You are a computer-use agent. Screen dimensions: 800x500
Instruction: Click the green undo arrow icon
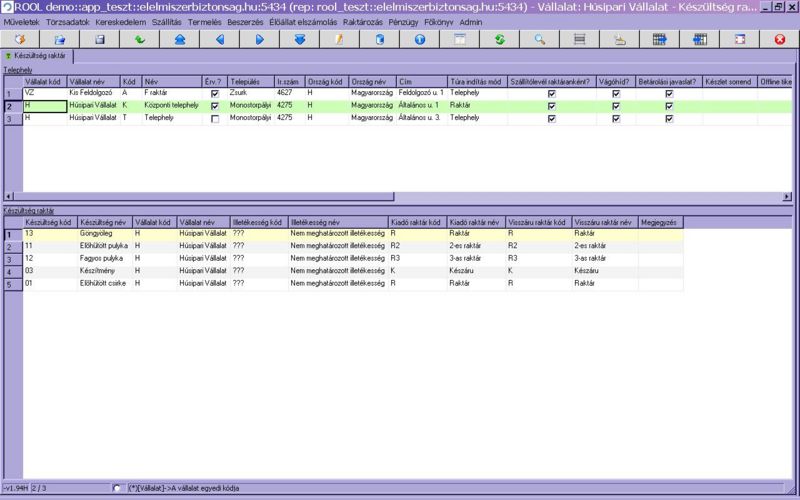pos(139,39)
